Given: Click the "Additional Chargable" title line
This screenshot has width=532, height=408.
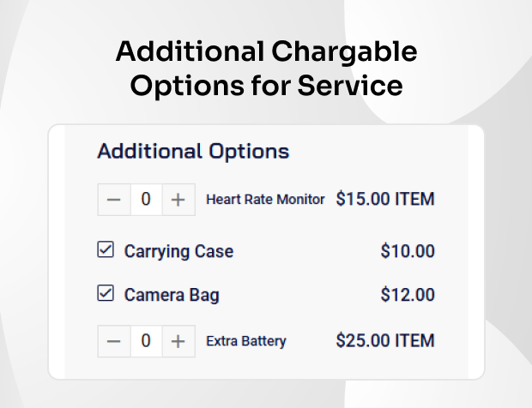Looking at the screenshot, I should (x=266, y=53).
